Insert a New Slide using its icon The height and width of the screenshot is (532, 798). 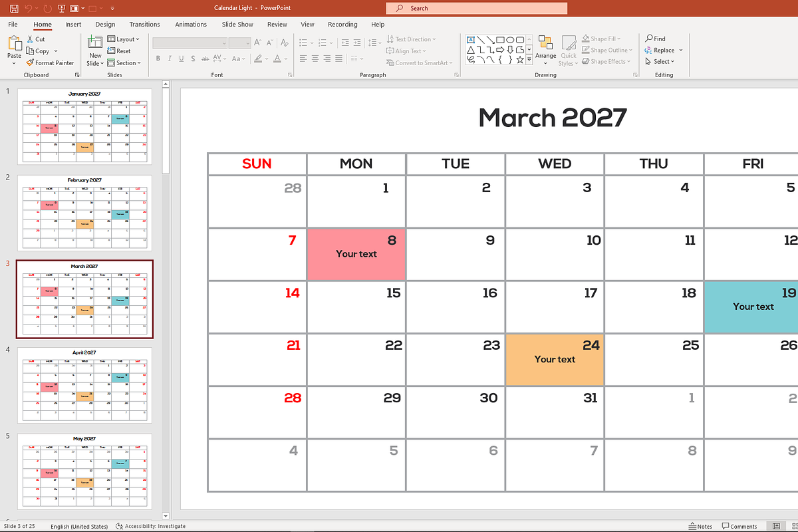(x=95, y=43)
